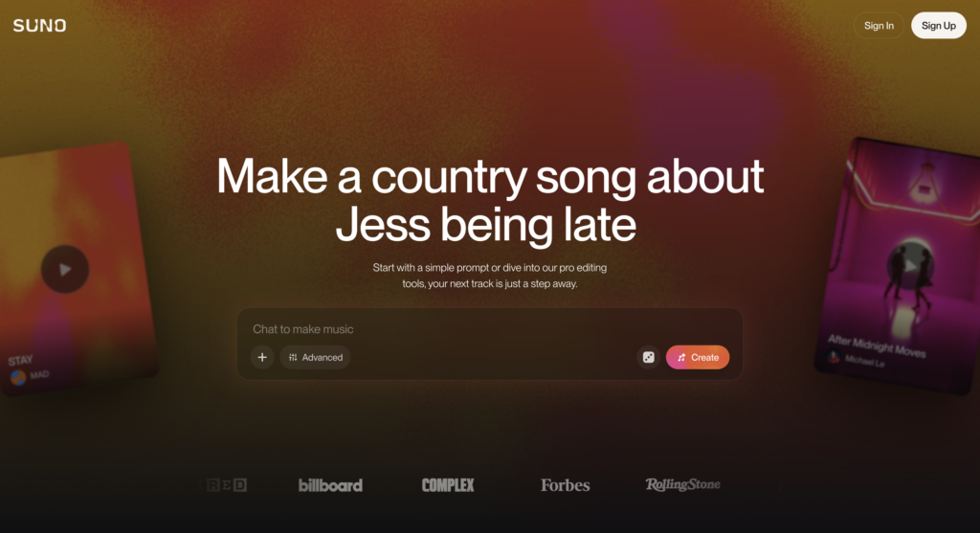Click the MAD artist avatar
Viewport: 980px width, 533px height.
pos(18,377)
